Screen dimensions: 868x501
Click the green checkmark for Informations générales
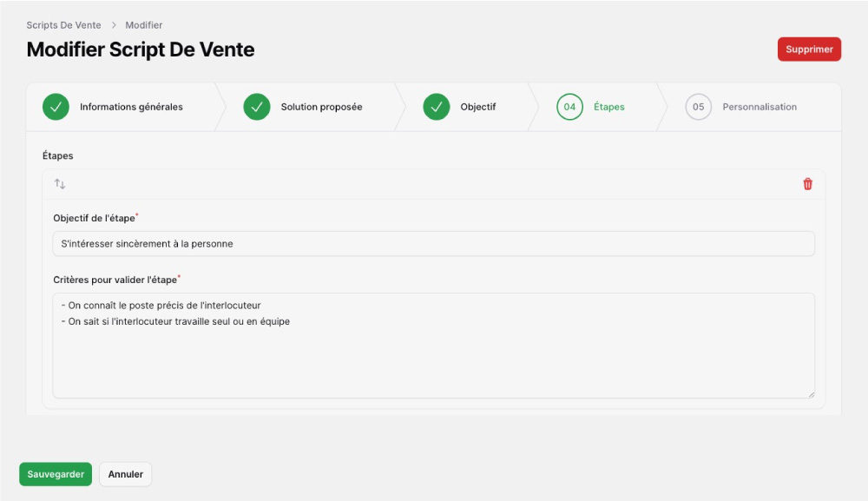pos(56,107)
